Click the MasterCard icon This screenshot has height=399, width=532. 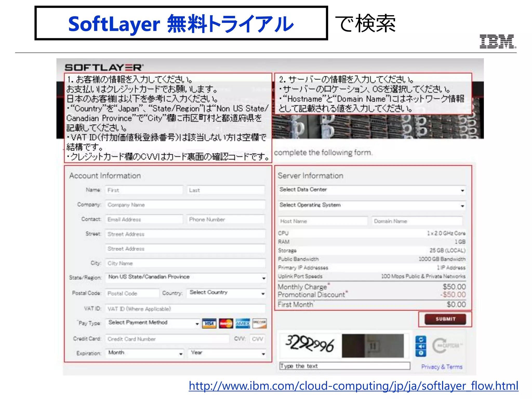pos(226,323)
